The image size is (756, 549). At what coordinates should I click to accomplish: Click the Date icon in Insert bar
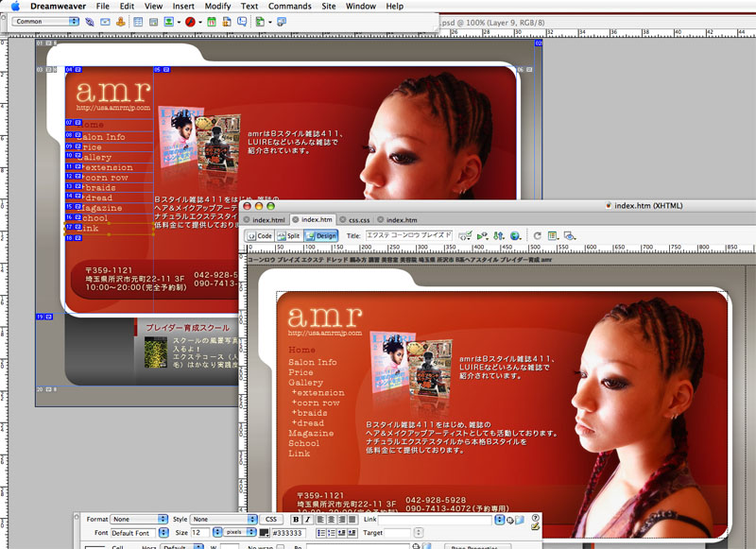[x=211, y=22]
